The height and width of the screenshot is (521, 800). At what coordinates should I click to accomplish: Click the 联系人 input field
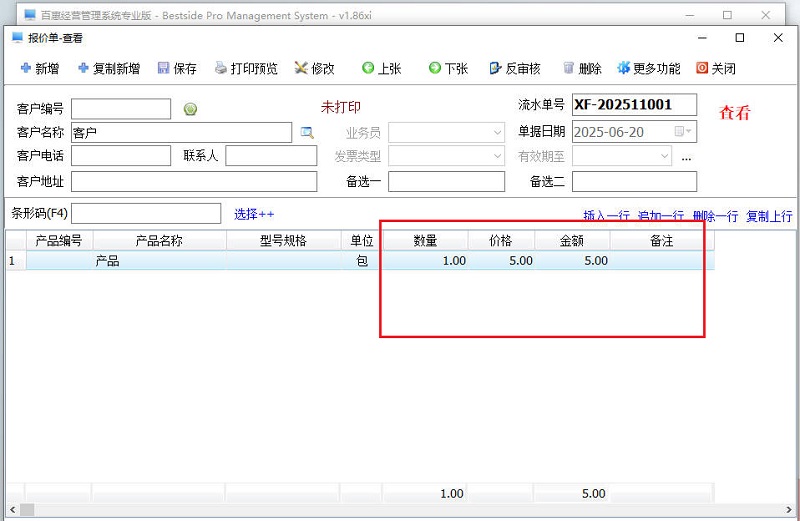tap(271, 156)
